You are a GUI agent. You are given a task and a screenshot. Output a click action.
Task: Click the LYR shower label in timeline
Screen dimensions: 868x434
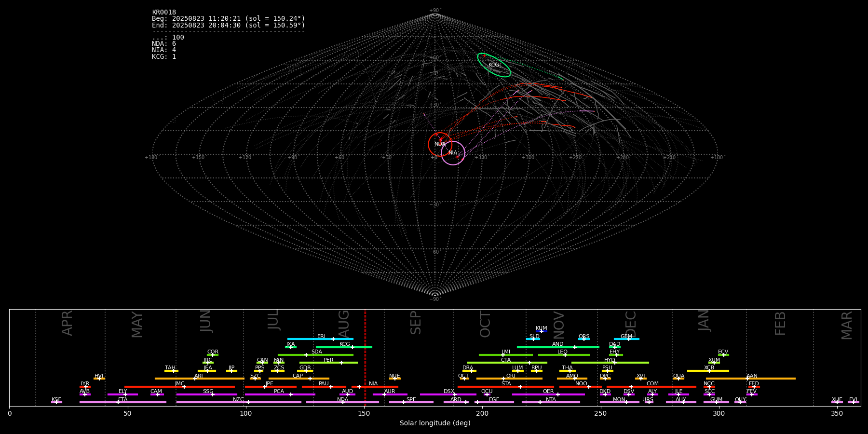pyautogui.click(x=85, y=384)
